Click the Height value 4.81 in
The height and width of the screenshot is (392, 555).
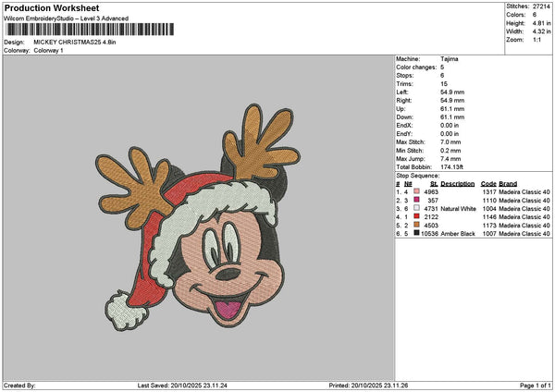[x=541, y=23]
